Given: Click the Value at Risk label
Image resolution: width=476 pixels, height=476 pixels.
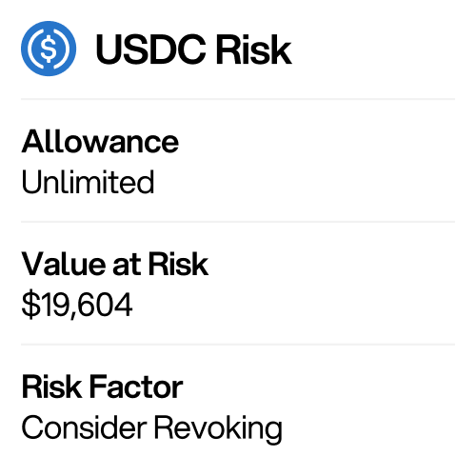Looking at the screenshot, I should click(115, 264).
